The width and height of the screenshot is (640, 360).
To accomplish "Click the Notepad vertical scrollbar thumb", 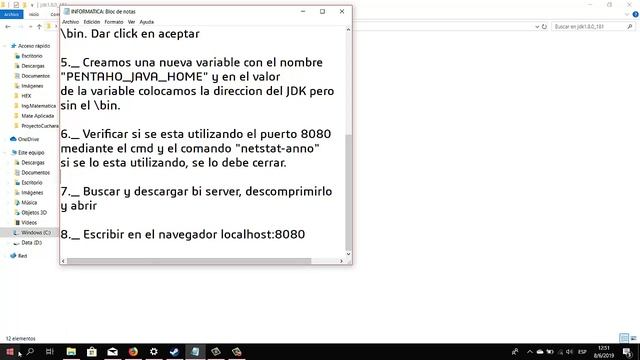I will coord(348,192).
